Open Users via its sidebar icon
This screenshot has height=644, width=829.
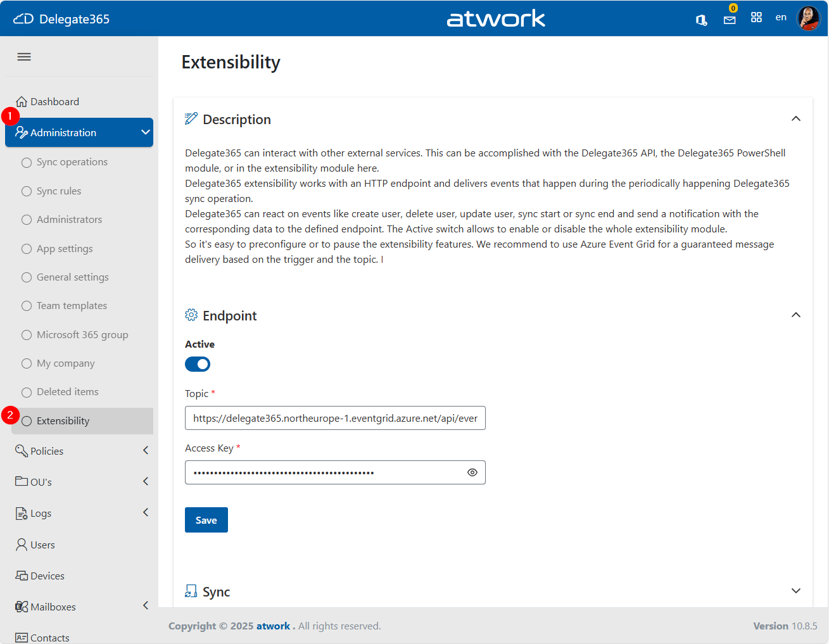coord(21,544)
